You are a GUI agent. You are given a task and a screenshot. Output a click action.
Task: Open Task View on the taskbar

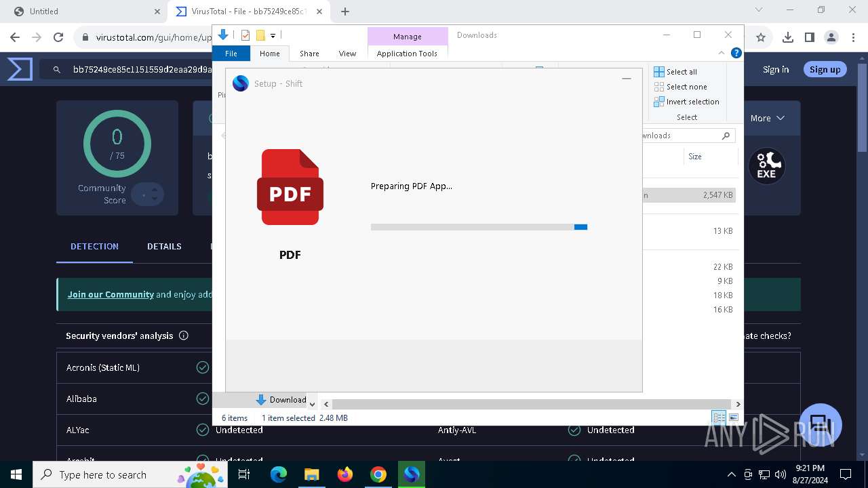point(245,474)
